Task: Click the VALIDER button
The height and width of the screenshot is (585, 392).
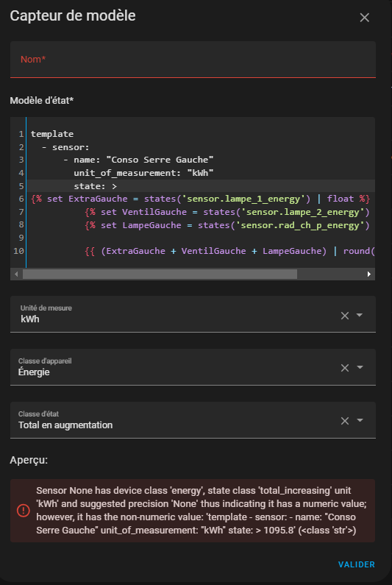Action: (356, 564)
